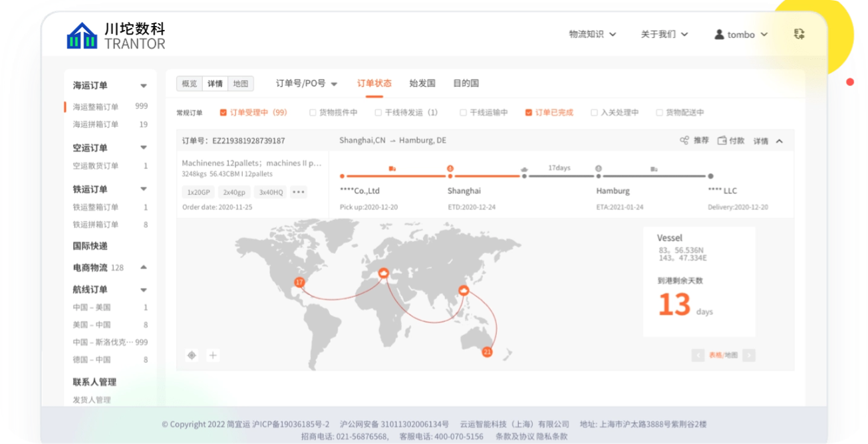Click the ship marker near Shanghai on map
Viewport: 868px width, 444px height.
coord(464,290)
